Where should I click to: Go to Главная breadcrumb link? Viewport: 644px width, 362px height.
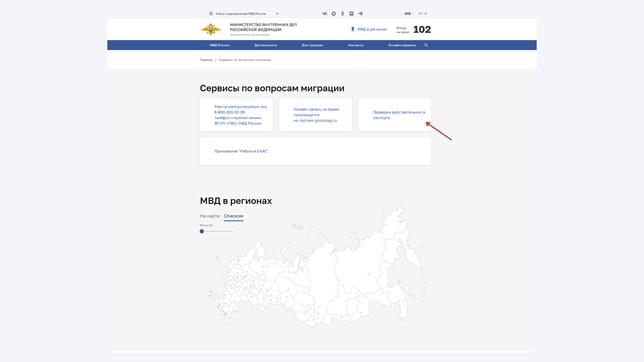[206, 60]
